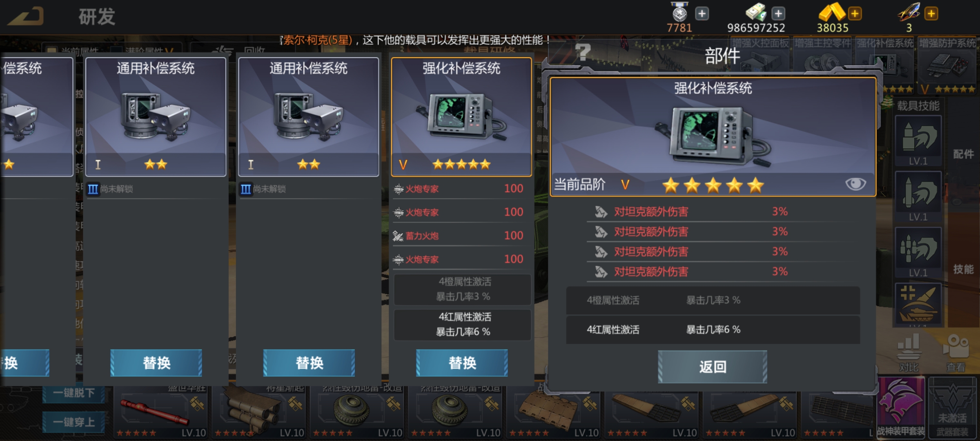Click the 返回 button
980x441 pixels.
coord(713,367)
